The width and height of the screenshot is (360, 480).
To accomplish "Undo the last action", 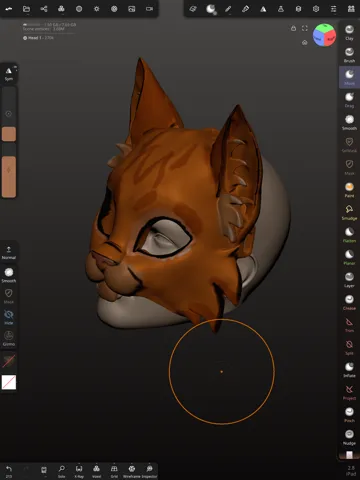I will (x=9, y=471).
